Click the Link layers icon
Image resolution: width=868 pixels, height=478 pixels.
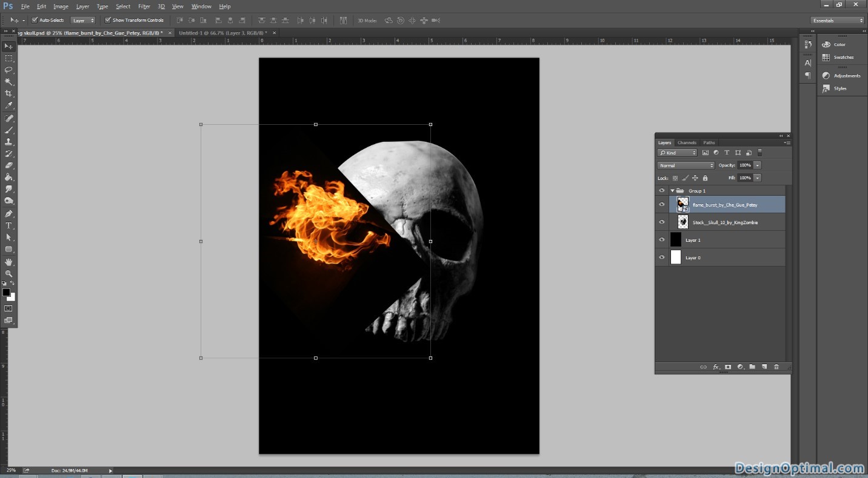pos(703,367)
